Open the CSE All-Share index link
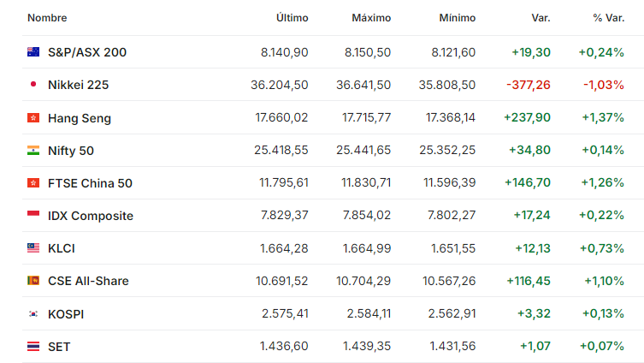 [x=88, y=281]
